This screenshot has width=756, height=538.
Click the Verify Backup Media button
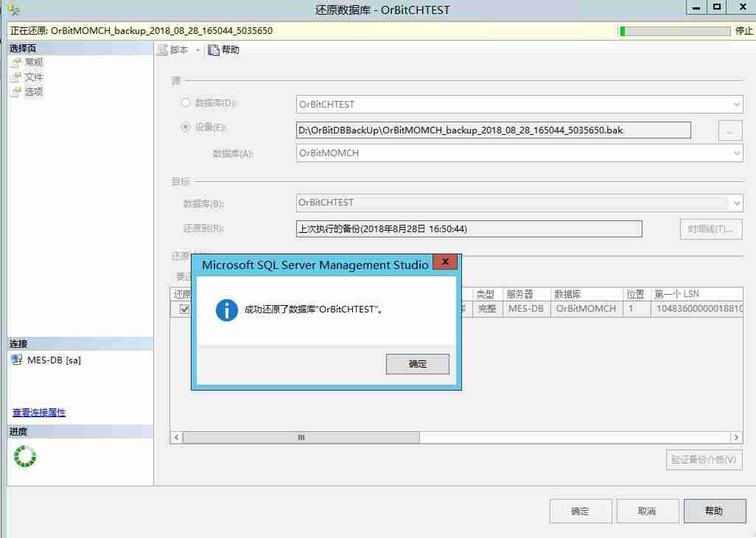coord(704,460)
